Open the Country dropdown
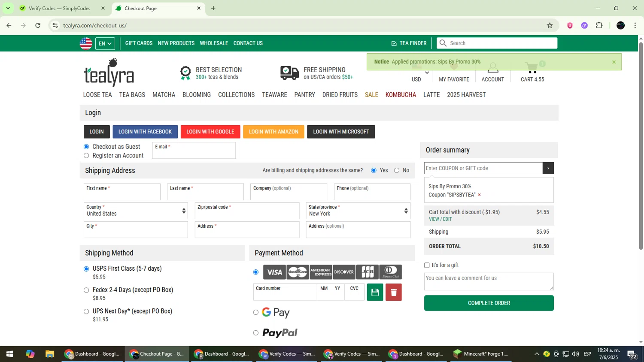The image size is (644, 362). click(x=136, y=211)
